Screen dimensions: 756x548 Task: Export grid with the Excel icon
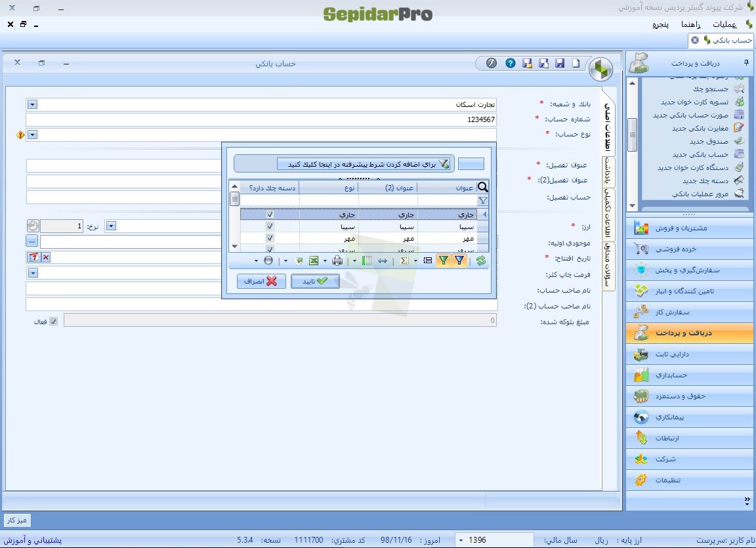click(x=314, y=261)
